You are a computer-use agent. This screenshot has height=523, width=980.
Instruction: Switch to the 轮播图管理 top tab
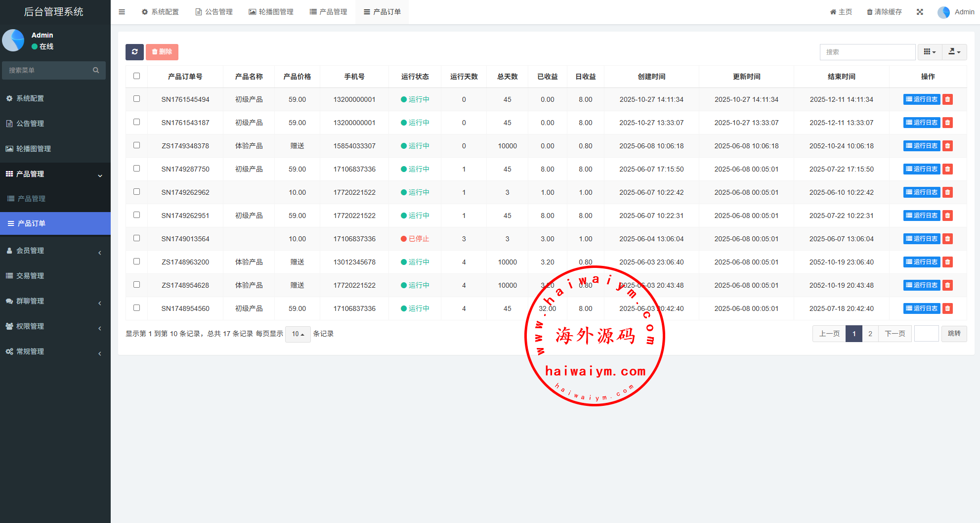271,12
